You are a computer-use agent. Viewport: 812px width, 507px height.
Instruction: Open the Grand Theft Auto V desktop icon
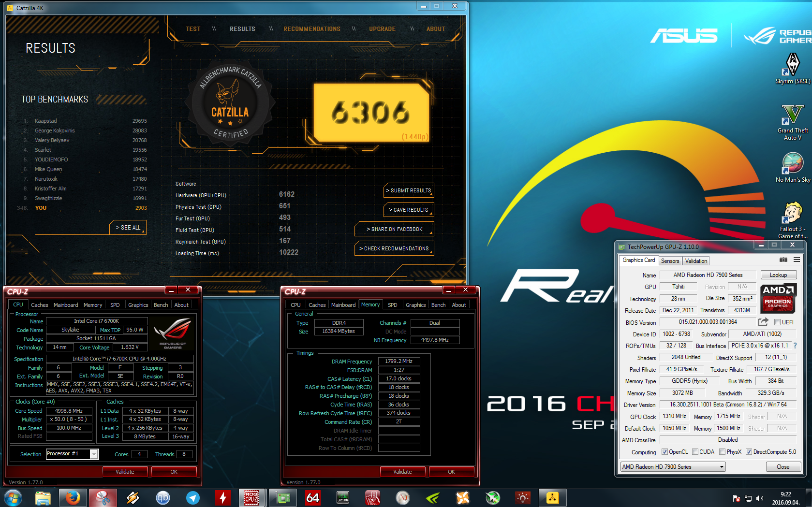point(793,123)
